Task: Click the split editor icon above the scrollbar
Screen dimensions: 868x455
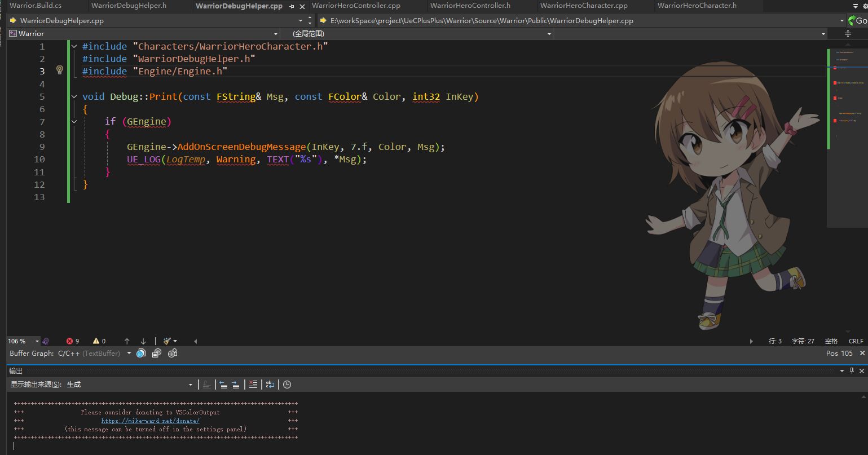Action: 848,34
